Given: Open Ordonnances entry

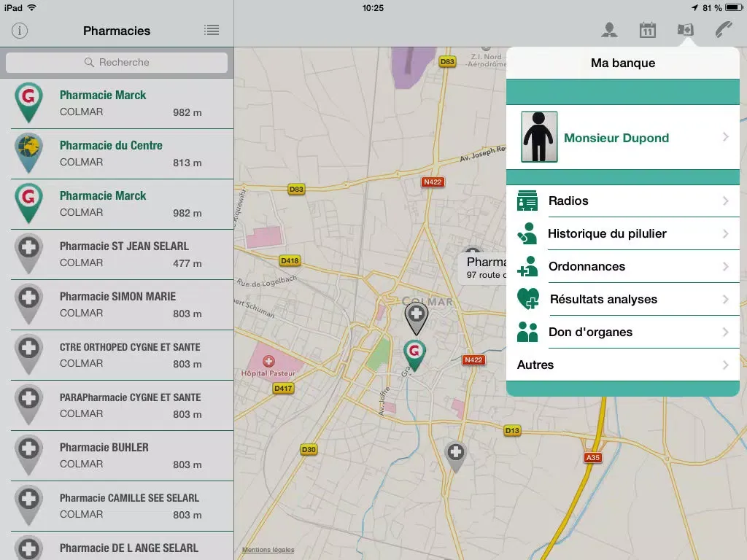Looking at the screenshot, I should tap(623, 266).
